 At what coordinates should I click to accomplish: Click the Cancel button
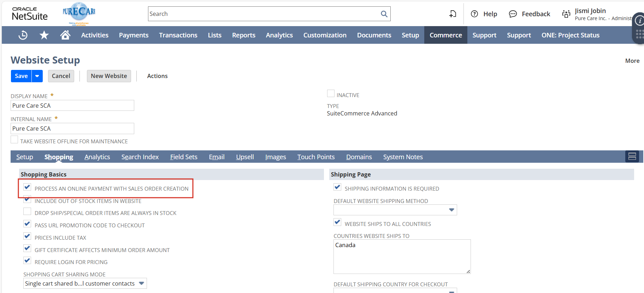(61, 76)
